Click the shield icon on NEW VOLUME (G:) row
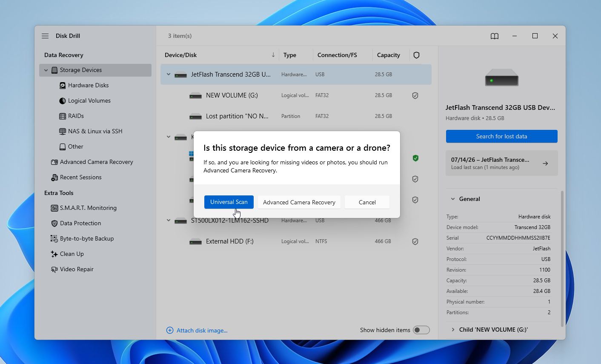Image resolution: width=601 pixels, height=364 pixels. [415, 96]
